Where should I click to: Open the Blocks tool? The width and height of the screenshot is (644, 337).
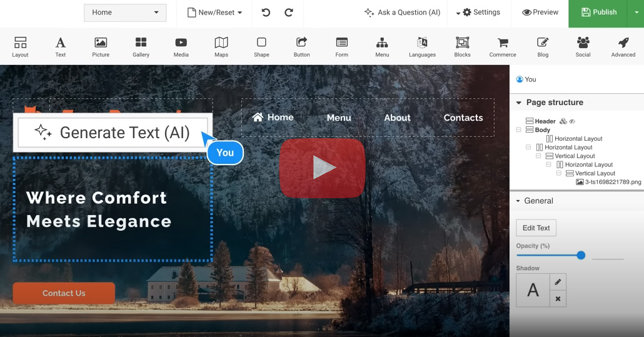463,47
